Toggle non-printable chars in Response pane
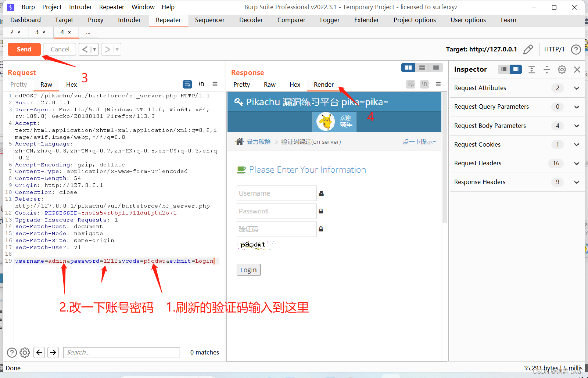This screenshot has height=378, width=588. click(x=424, y=84)
